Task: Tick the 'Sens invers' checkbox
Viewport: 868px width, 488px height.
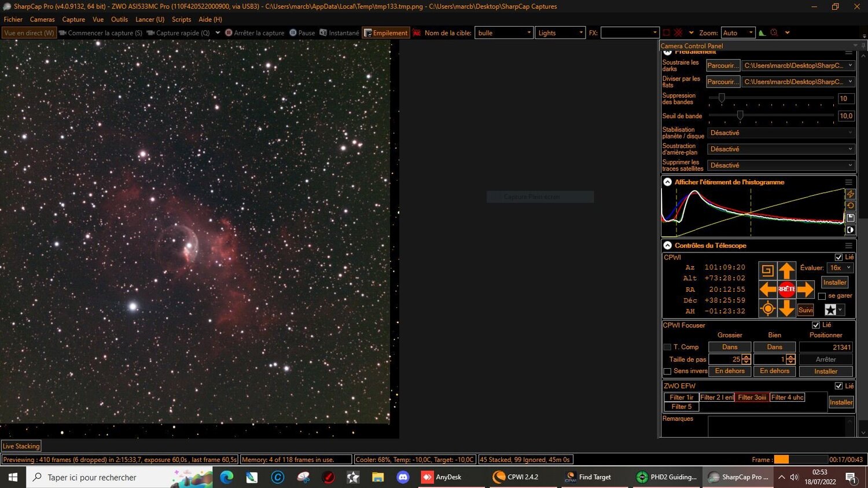Action: tap(667, 371)
